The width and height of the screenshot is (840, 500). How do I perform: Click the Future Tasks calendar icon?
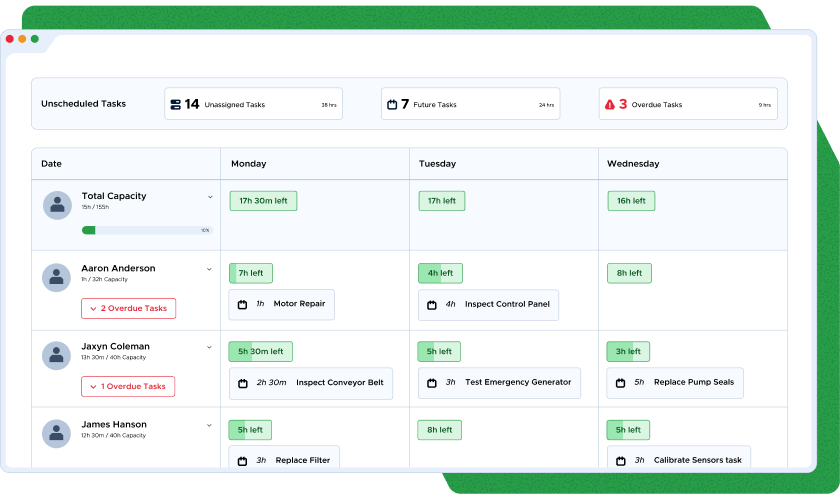pos(392,104)
